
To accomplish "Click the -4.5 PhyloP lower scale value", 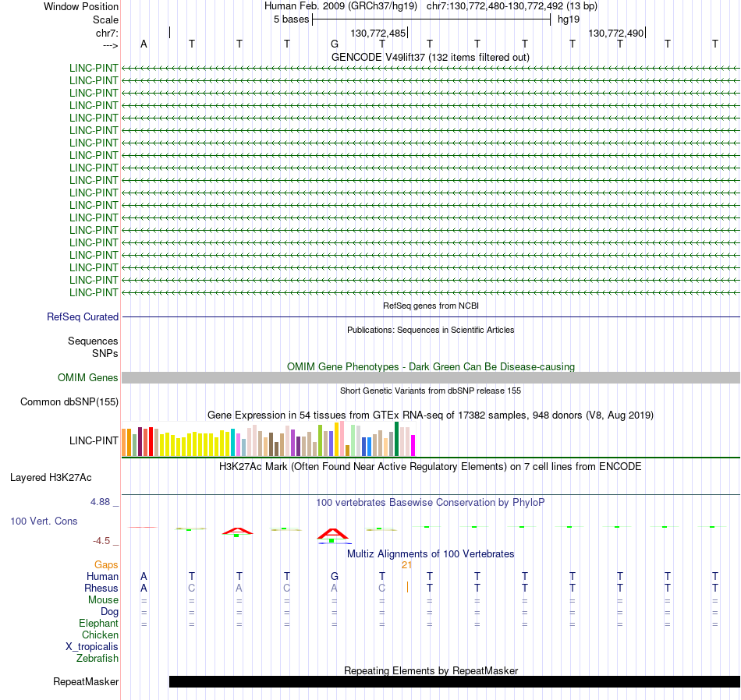I will [x=101, y=541].
